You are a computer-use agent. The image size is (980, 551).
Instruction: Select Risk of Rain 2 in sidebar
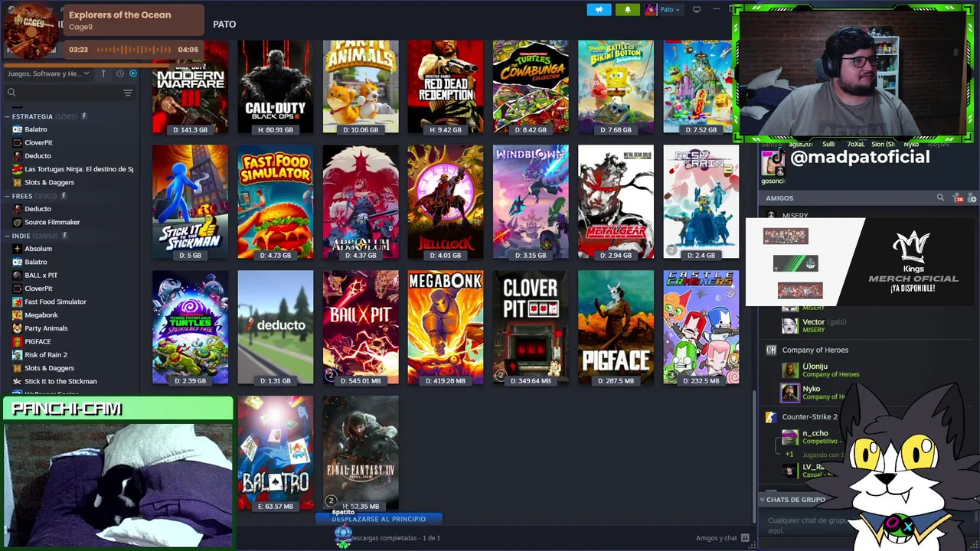[46, 355]
